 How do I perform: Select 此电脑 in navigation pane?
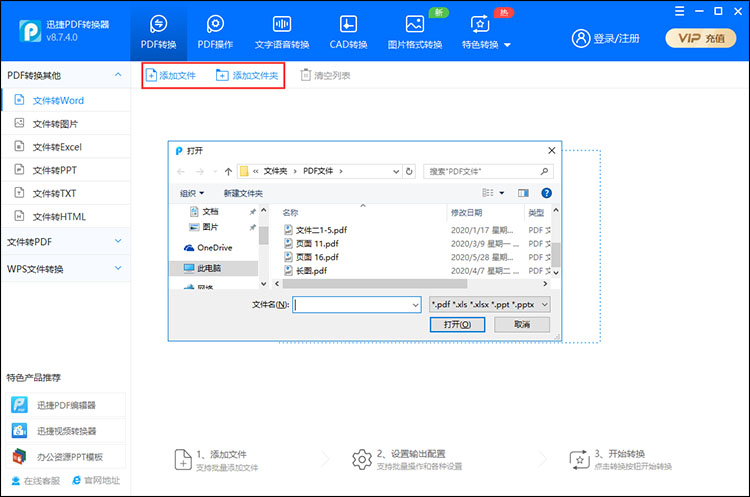click(x=214, y=268)
